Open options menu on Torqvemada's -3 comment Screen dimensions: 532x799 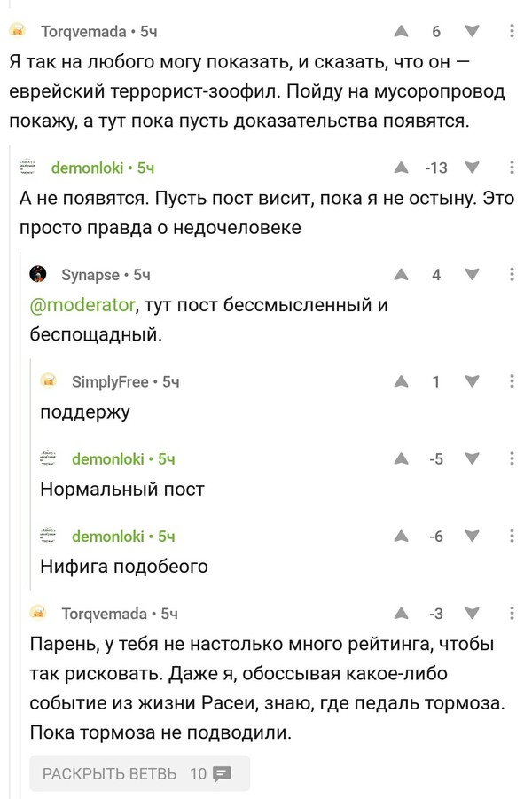pos(512,614)
